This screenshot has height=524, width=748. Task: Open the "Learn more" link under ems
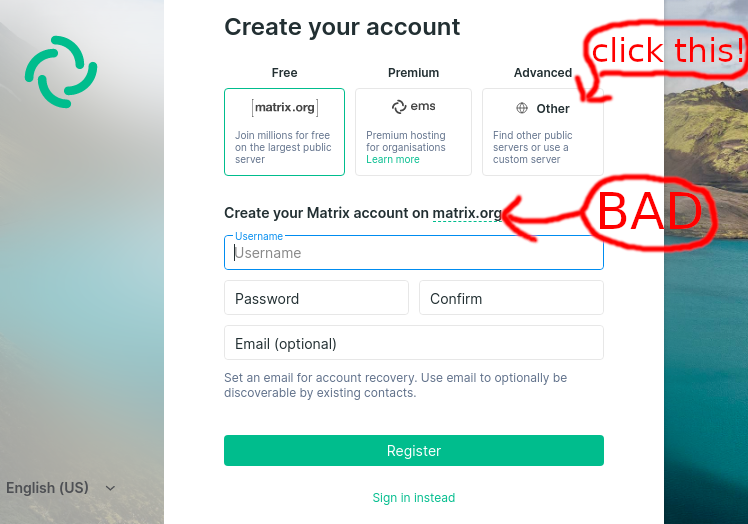coord(393,160)
